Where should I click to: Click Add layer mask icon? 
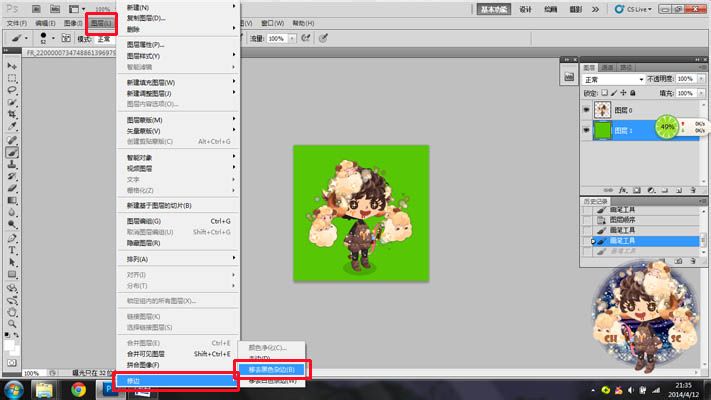pos(637,190)
